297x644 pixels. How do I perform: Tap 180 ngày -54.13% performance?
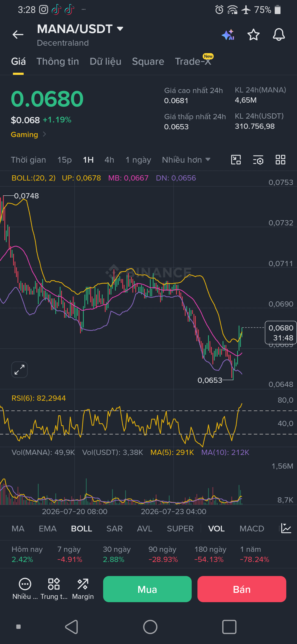click(x=210, y=554)
